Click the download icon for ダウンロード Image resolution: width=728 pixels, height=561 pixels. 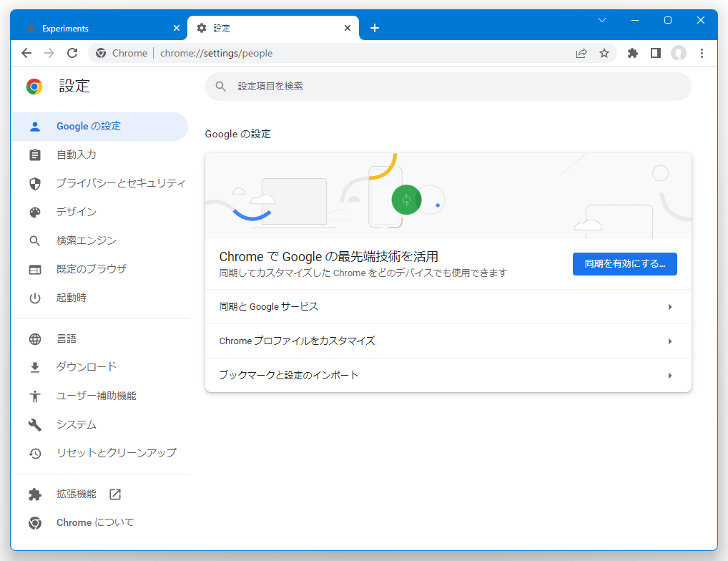coord(35,367)
